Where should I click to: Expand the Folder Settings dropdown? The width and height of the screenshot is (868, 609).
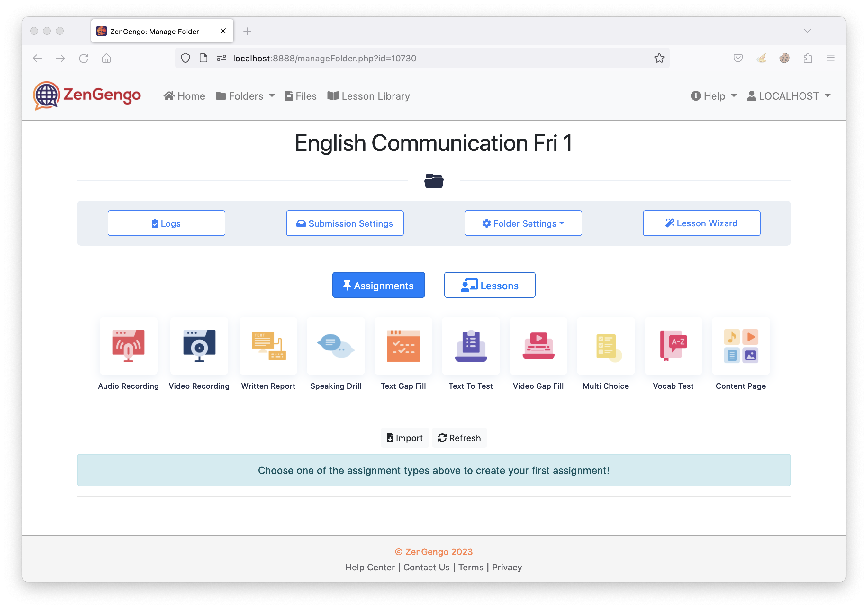[523, 223]
